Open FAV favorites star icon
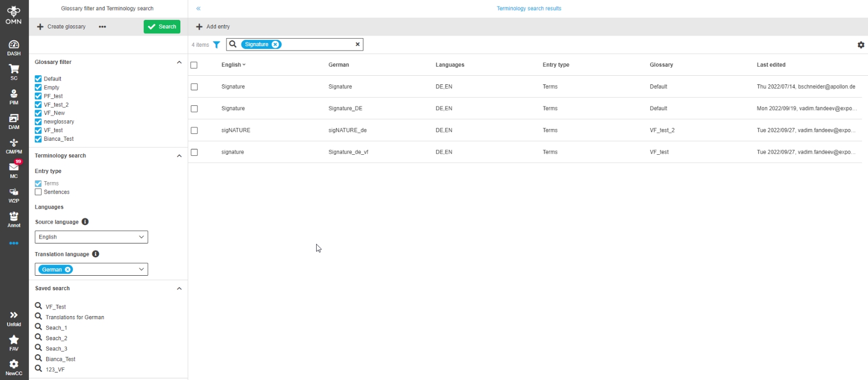 click(14, 342)
